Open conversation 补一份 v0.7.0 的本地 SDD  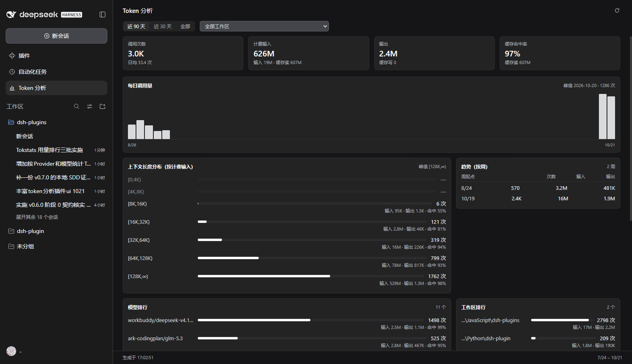[57, 177]
